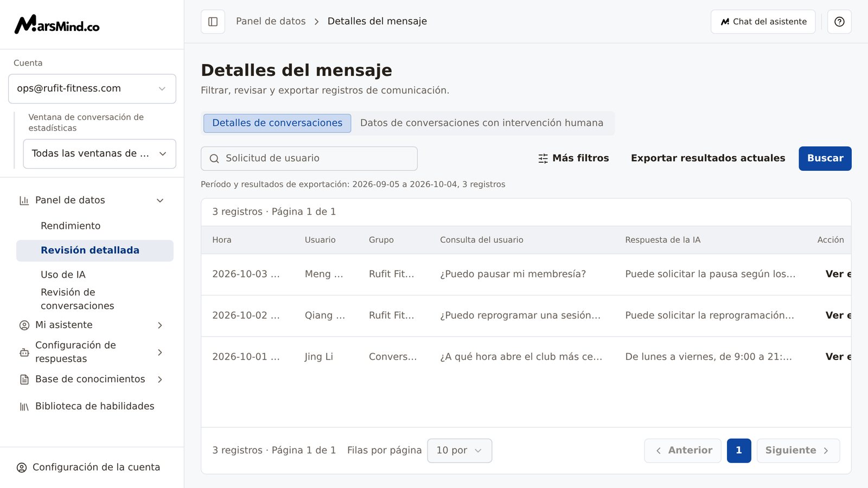Click the Hora column header
Image resolution: width=868 pixels, height=488 pixels.
coord(222,240)
